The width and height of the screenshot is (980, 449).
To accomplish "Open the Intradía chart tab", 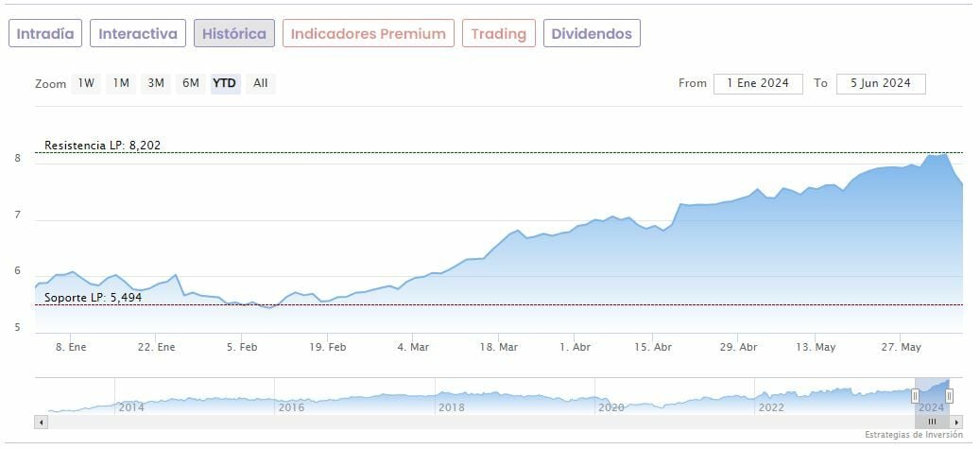I will 45,34.
